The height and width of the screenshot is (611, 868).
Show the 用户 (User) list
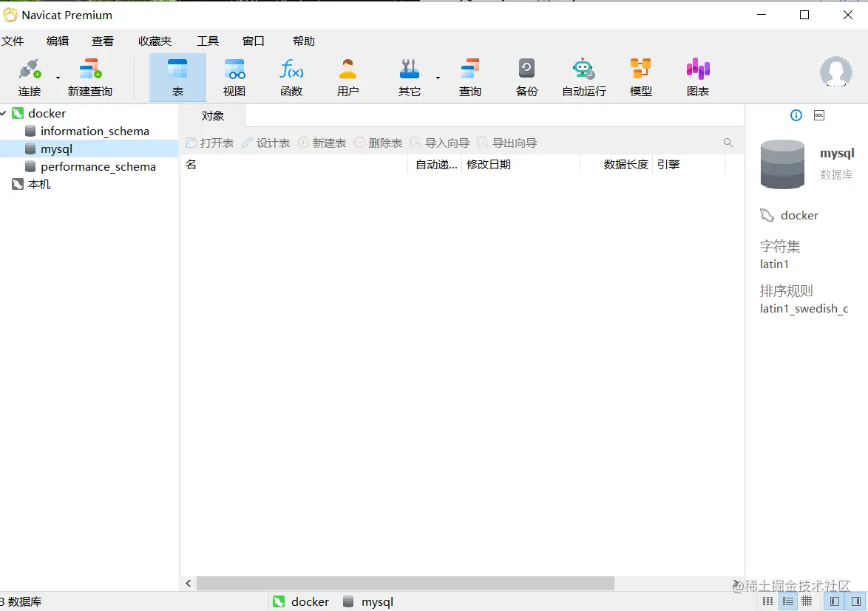click(347, 78)
